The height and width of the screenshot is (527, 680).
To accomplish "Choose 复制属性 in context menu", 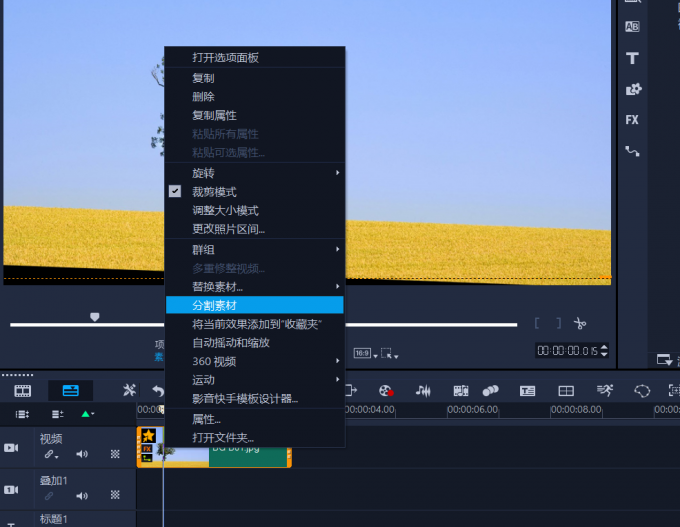I will (255, 115).
